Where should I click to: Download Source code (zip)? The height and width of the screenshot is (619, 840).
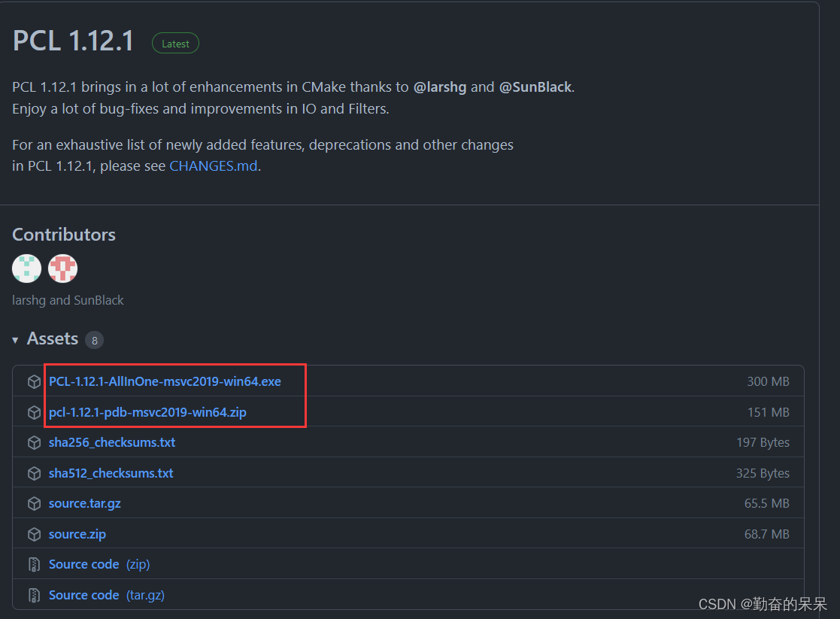point(99,564)
